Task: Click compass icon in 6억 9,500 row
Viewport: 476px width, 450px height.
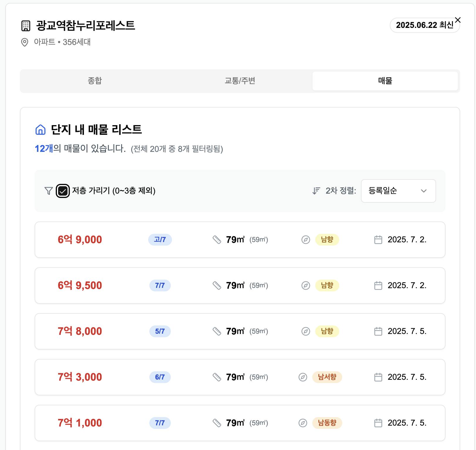Action: coord(306,286)
